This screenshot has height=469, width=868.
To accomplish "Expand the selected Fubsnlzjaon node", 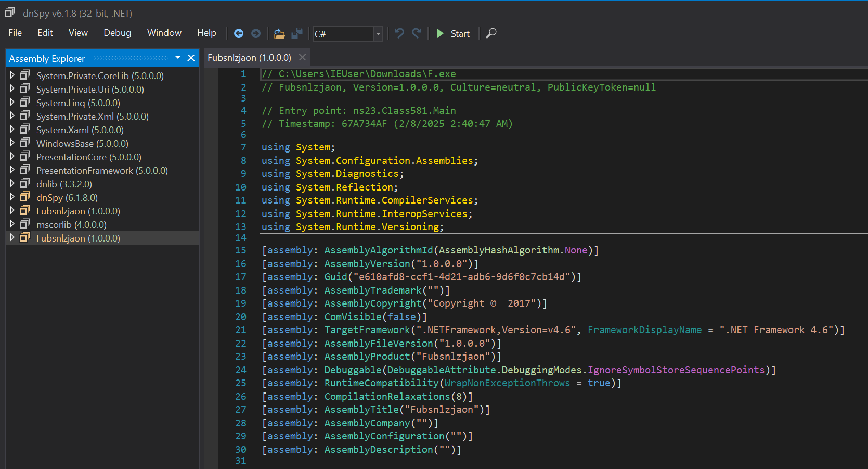I will (x=12, y=238).
